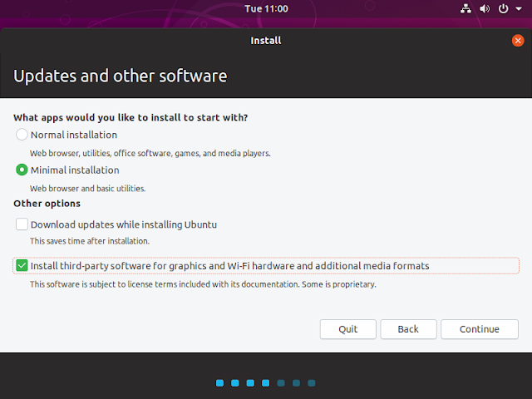This screenshot has height=399, width=532.
Task: Click 'What apps would you like to install' heading
Action: [131, 117]
